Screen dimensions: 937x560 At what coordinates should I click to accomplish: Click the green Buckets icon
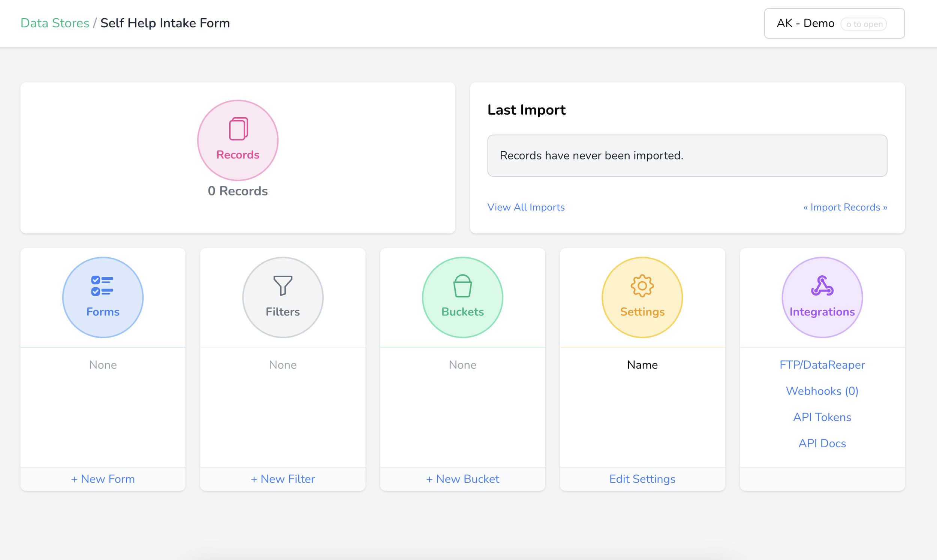pyautogui.click(x=463, y=297)
